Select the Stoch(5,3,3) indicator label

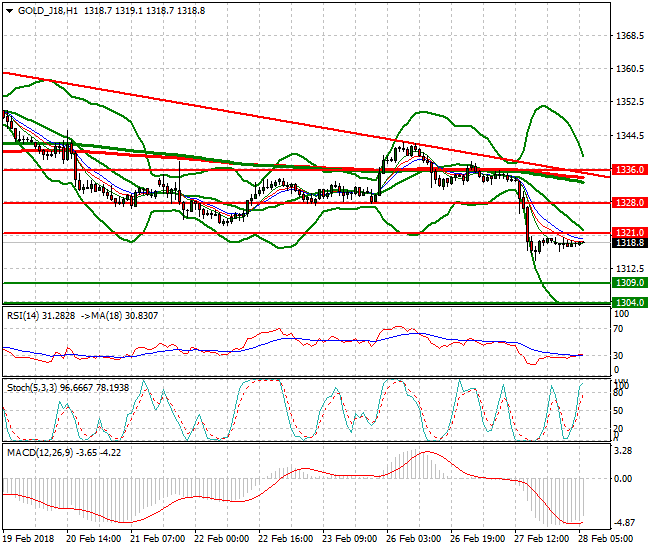[32, 383]
